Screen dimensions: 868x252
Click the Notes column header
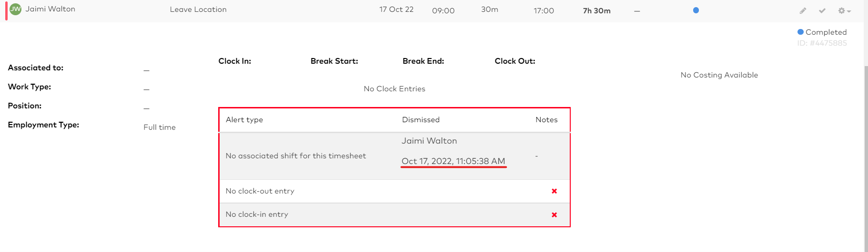(x=546, y=120)
